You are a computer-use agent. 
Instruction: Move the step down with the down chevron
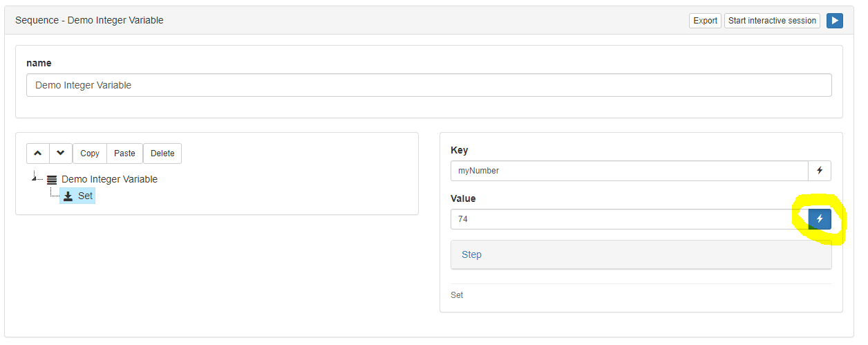click(x=61, y=153)
